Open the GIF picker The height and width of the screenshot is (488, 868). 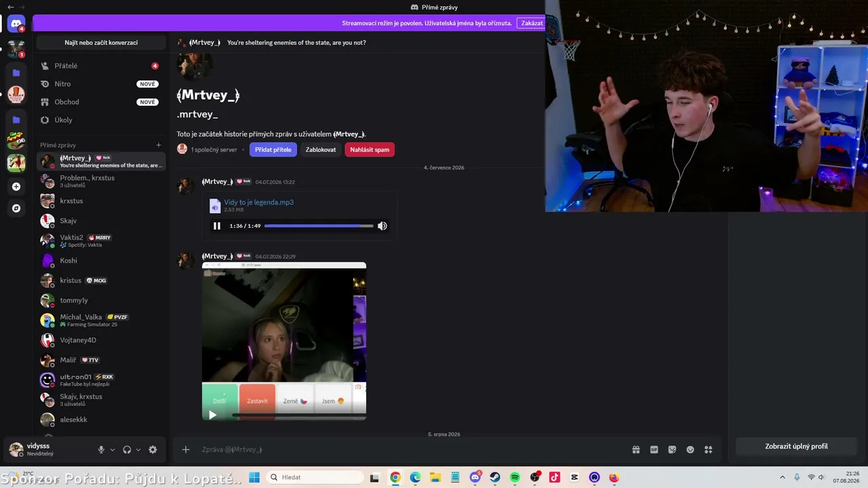click(x=654, y=449)
